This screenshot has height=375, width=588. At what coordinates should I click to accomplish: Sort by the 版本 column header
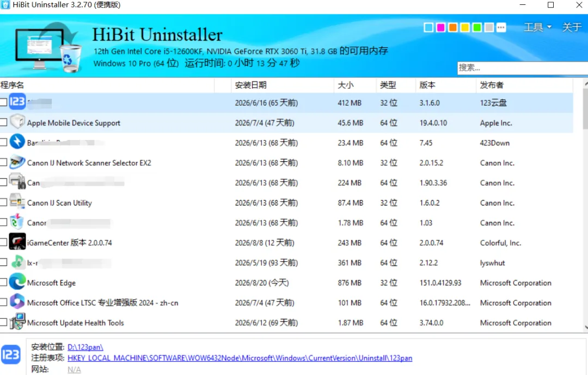click(445, 85)
